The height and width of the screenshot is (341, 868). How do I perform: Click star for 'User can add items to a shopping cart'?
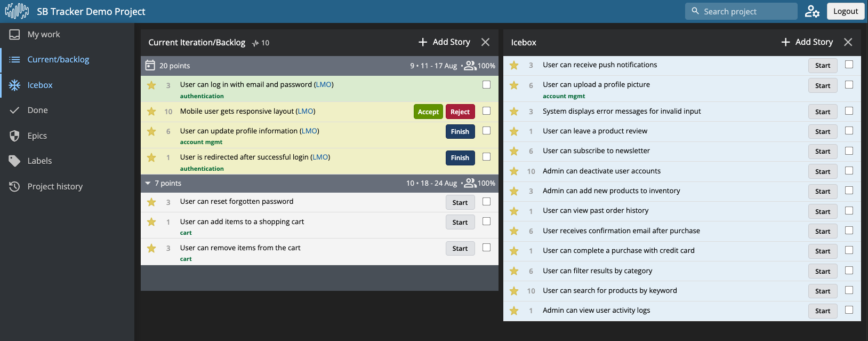151,222
